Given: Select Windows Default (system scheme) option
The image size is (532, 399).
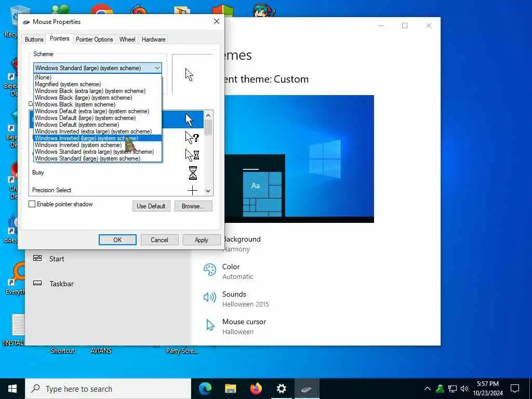Looking at the screenshot, I should click(98, 125).
